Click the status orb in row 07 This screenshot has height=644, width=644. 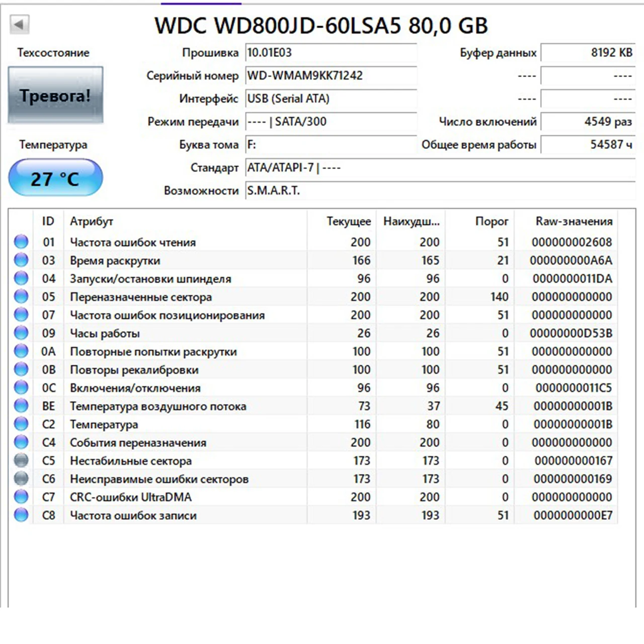(21, 315)
